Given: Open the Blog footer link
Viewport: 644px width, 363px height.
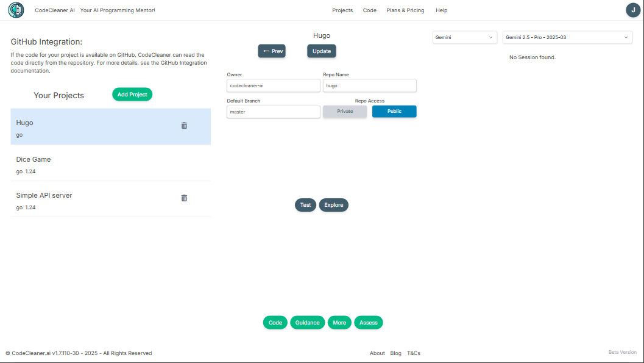Looking at the screenshot, I should [395, 353].
